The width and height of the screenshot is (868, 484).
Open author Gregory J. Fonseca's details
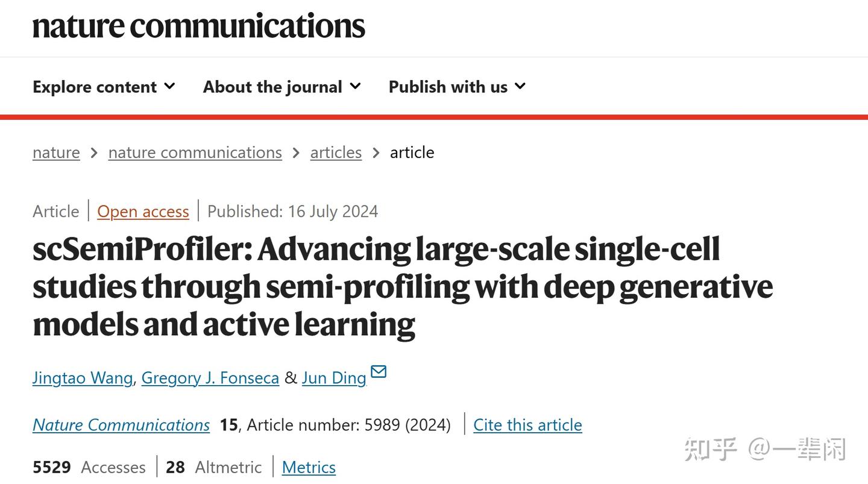click(x=210, y=378)
